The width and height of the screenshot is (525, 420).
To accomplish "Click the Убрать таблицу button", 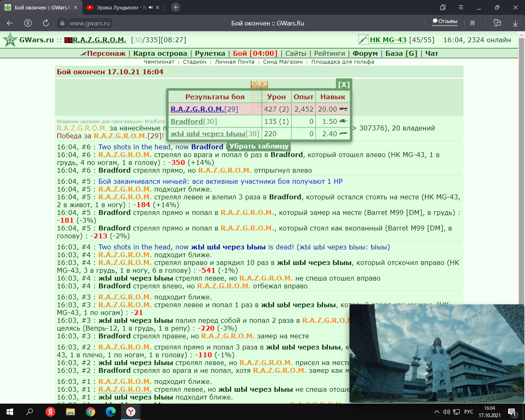I will (259, 146).
